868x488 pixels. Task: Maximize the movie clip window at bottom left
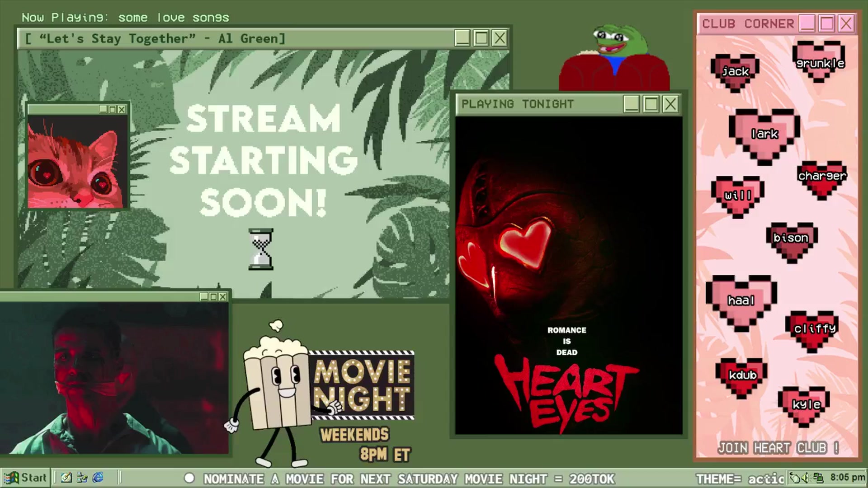(x=213, y=297)
